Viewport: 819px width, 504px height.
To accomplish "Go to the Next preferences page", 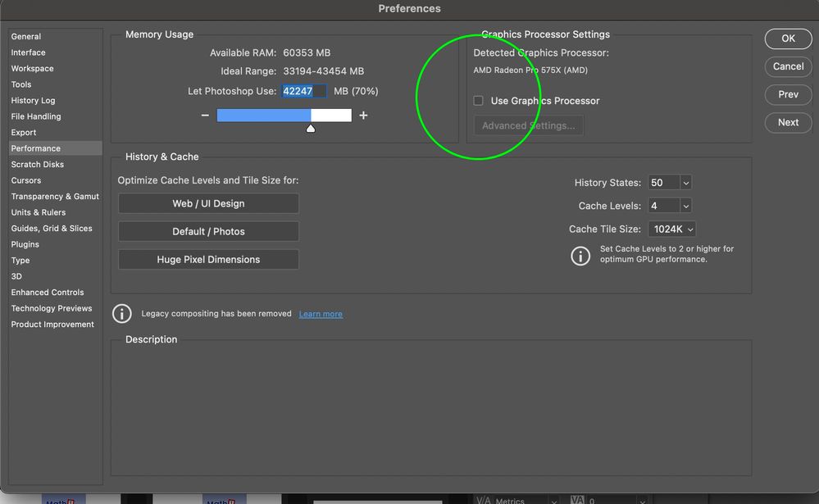I will pos(788,122).
